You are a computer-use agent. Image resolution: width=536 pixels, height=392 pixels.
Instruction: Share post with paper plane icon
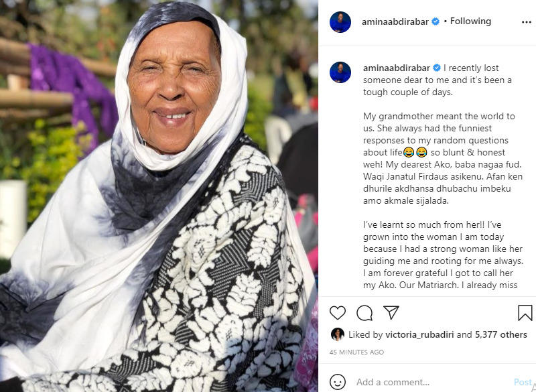pyautogui.click(x=391, y=312)
